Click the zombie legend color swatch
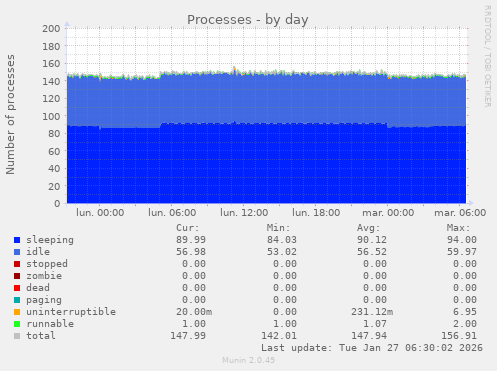This screenshot has height=371, width=497. click(17, 276)
